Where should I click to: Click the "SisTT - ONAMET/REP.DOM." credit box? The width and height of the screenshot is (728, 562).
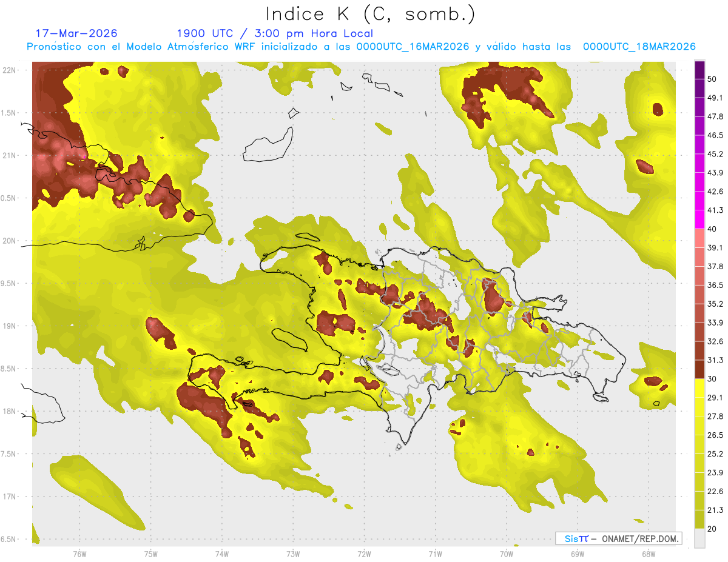[618, 538]
